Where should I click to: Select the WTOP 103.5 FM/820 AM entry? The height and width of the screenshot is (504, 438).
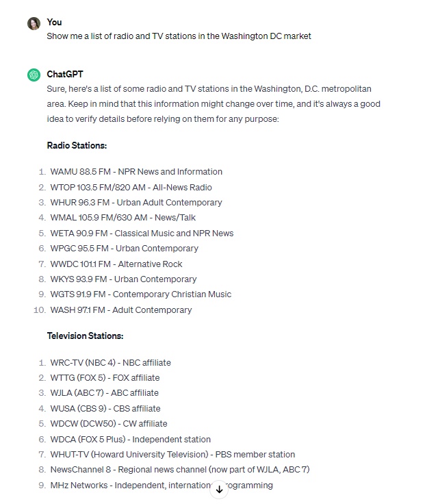(131, 187)
